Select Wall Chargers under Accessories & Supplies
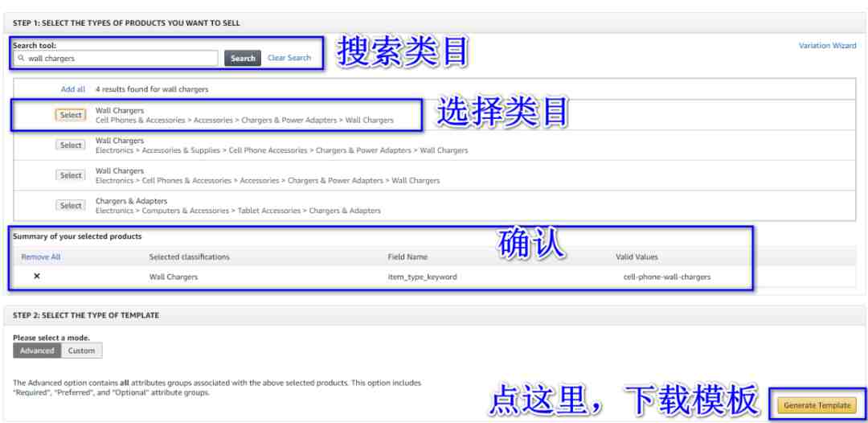 pos(70,145)
